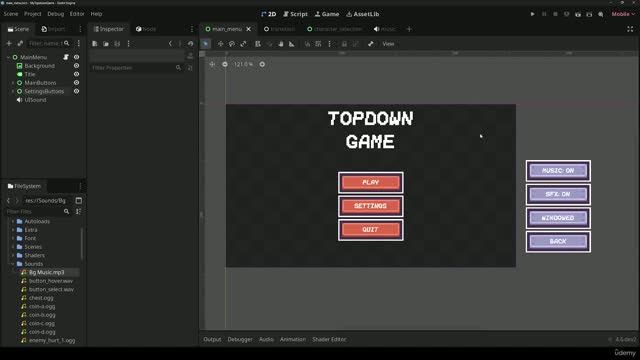Toggle visibility of SettingsButtons node
640x360 pixels.
(x=76, y=91)
